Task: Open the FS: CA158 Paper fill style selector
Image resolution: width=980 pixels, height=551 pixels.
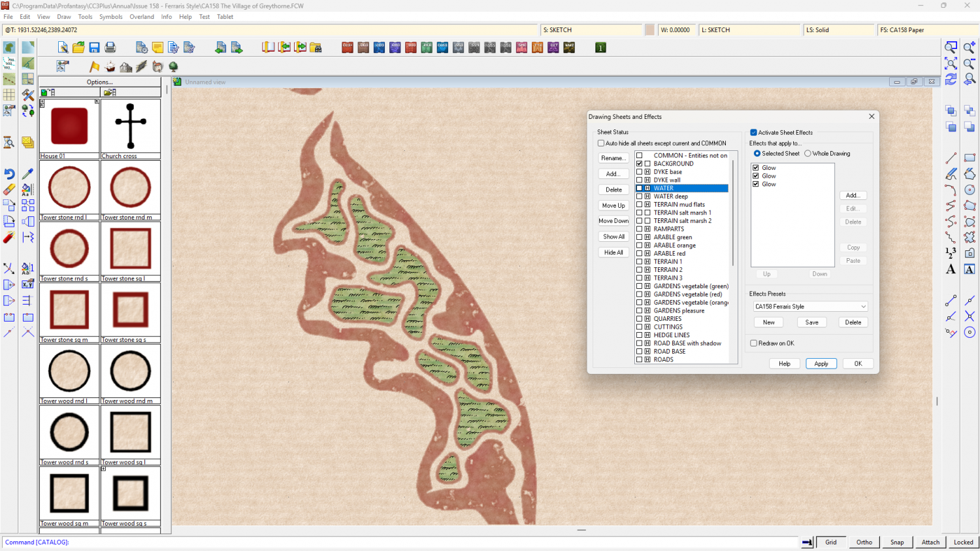Action: pos(926,30)
